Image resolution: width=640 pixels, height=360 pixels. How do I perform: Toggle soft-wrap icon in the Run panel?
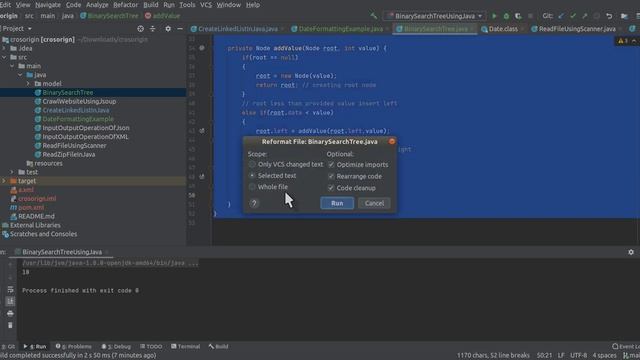pyautogui.click(x=10, y=289)
